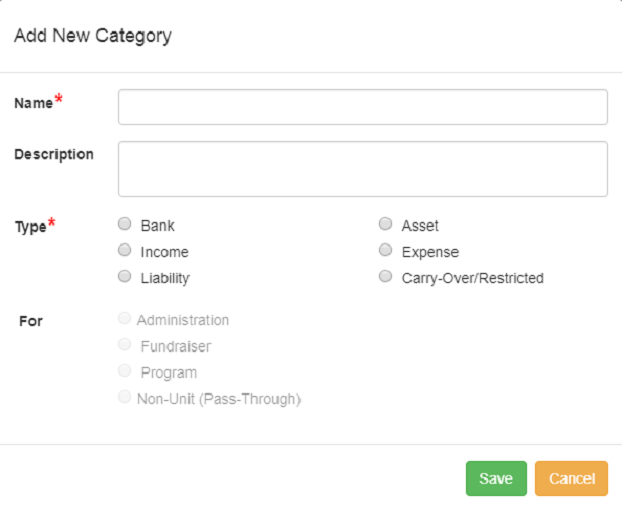Viewport: 624px width, 513px height.
Task: Select Carry-Over/Restricted type option
Action: coord(385,276)
